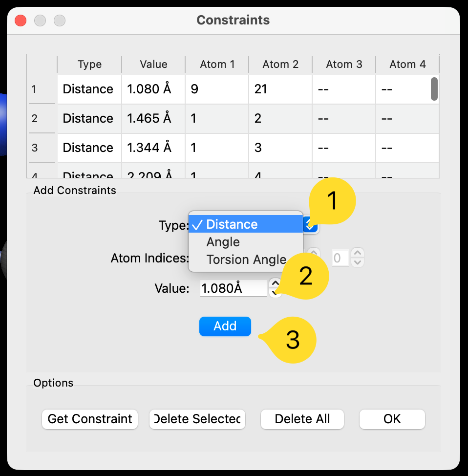This screenshot has height=476, width=468.
Task: Confirm with the OK button
Action: [x=392, y=419]
